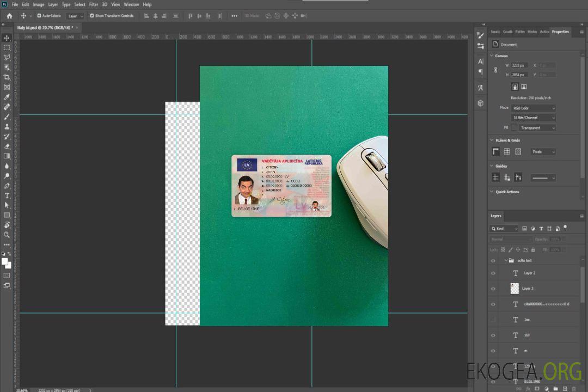Open the Image menu

pos(38,4)
